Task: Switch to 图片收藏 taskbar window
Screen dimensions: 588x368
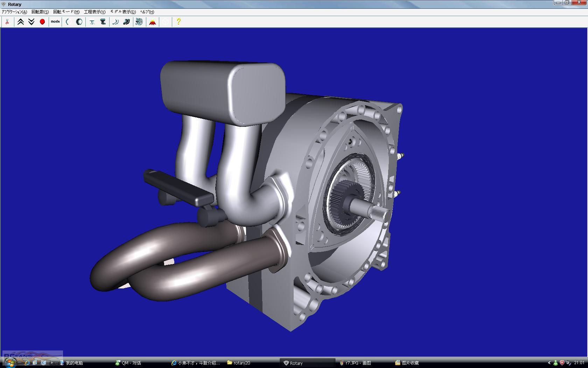Action: pos(407,363)
